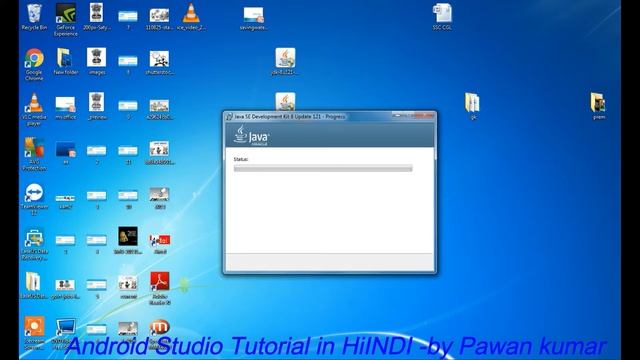Click the Java logo in installer header

[x=251, y=136]
